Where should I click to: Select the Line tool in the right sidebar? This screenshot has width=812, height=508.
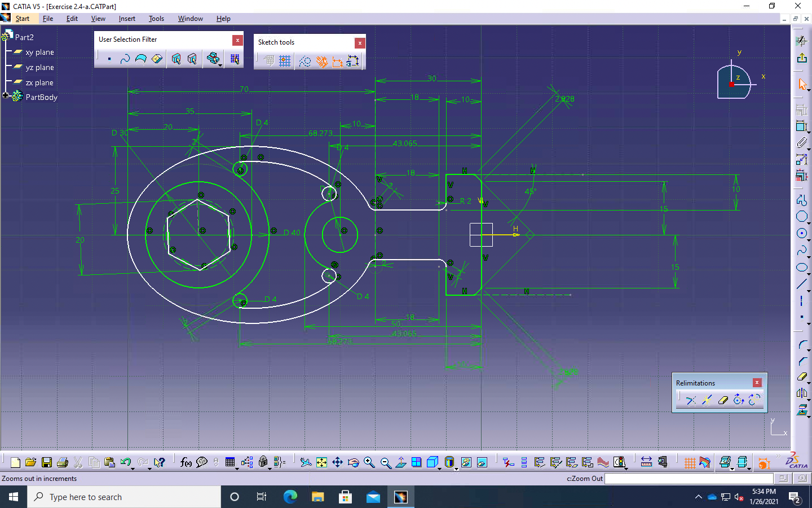point(802,284)
